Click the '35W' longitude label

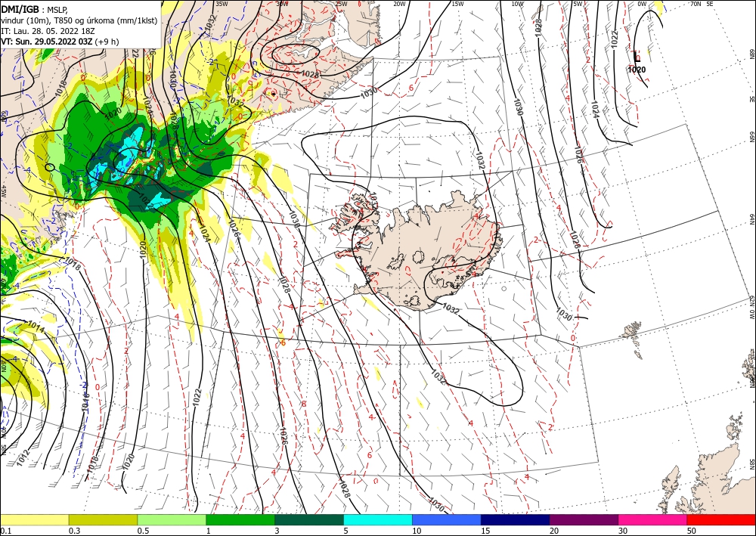click(222, 4)
